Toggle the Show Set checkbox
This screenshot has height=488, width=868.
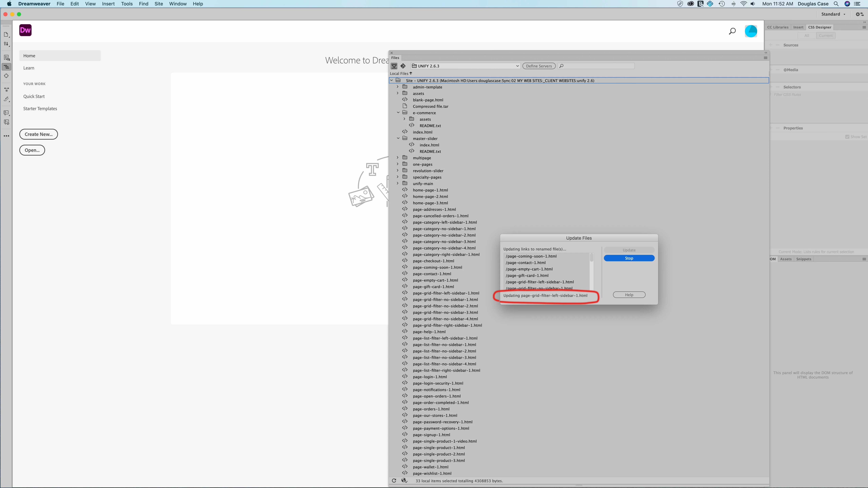[847, 137]
